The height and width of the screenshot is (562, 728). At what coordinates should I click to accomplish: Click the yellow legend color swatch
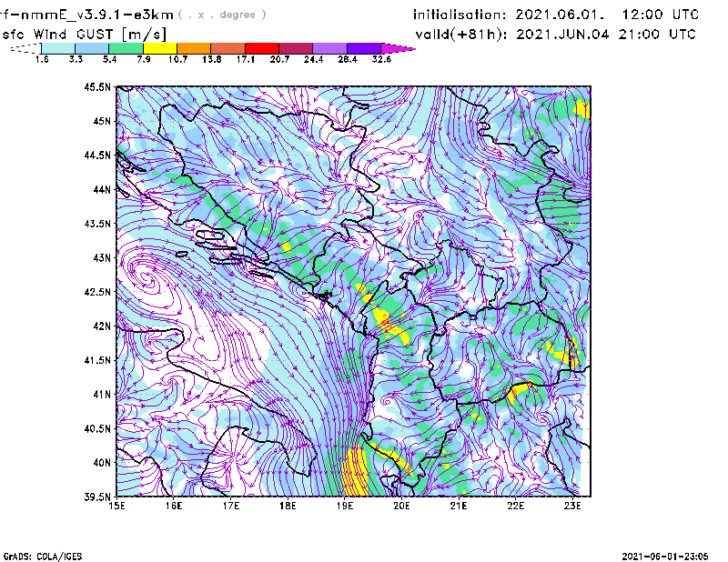tap(160, 48)
